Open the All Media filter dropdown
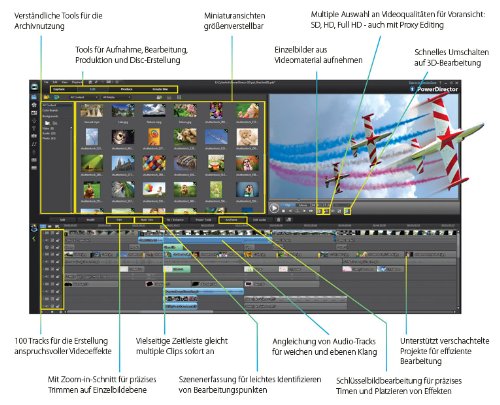Screen dimensions: 500x405 116,97
